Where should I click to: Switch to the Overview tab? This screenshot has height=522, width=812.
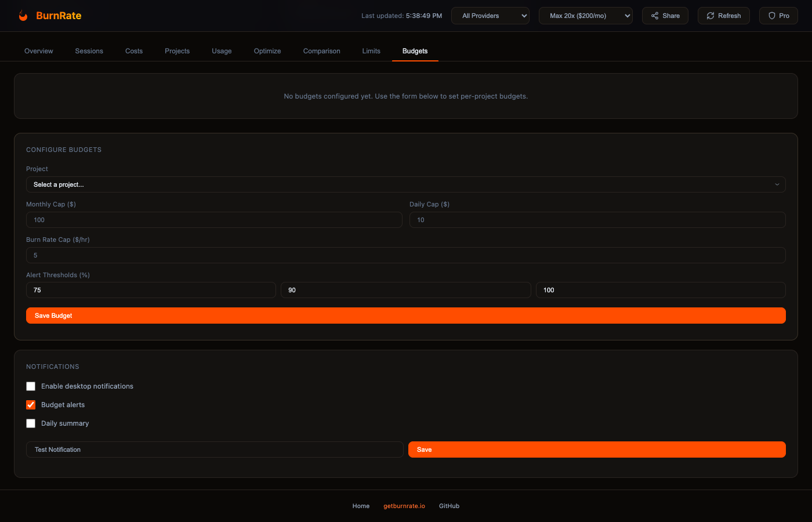click(x=38, y=51)
